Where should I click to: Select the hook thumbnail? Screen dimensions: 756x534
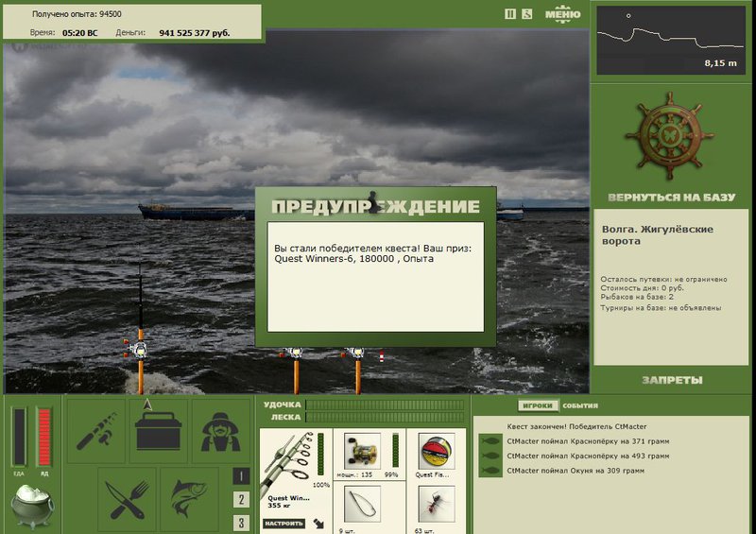coord(362,504)
